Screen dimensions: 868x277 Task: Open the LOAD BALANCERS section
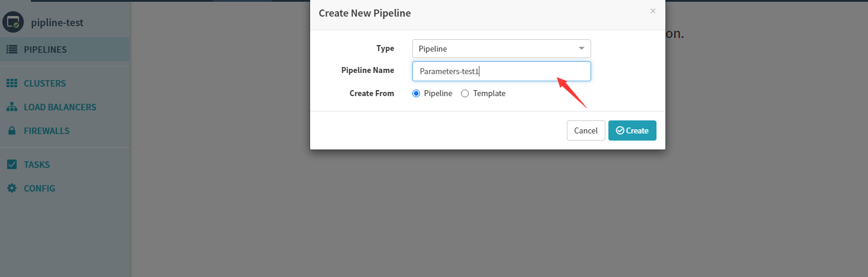point(60,107)
